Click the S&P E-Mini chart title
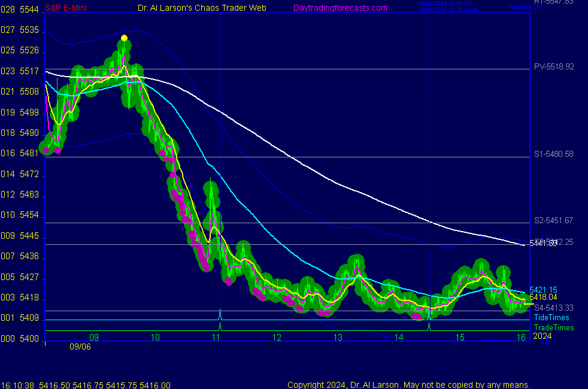 click(66, 8)
